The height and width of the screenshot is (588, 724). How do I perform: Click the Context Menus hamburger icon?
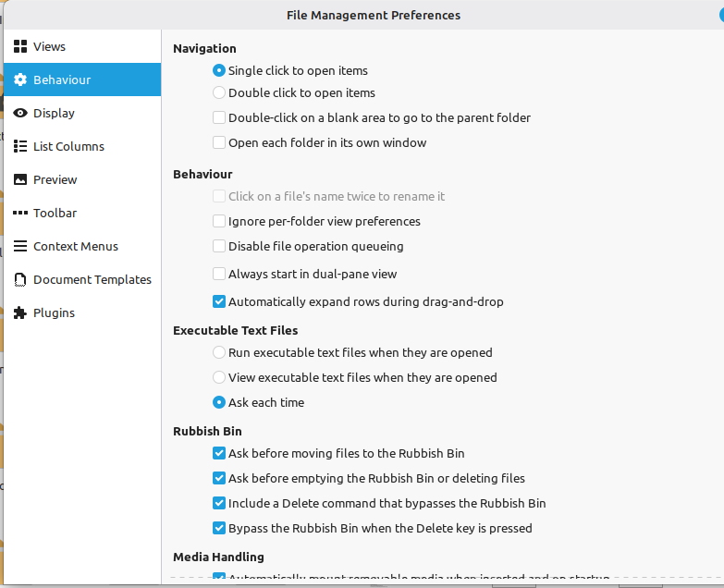pos(20,246)
